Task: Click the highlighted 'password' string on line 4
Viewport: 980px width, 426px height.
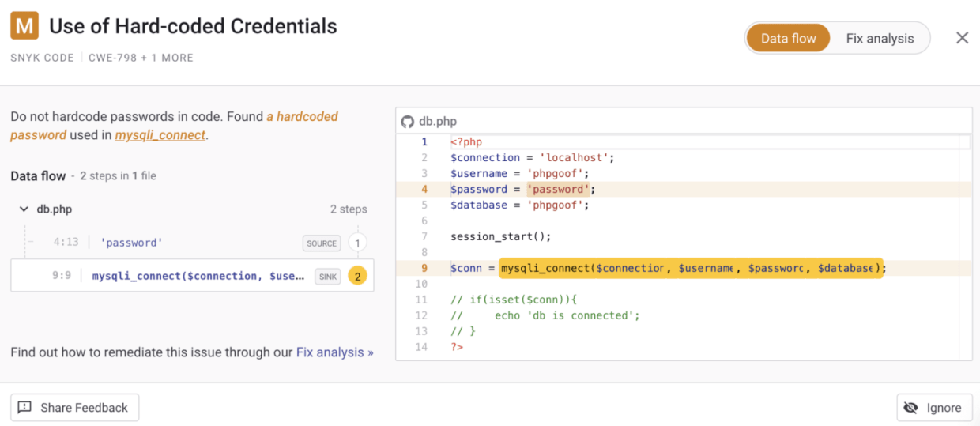Action: (x=558, y=189)
